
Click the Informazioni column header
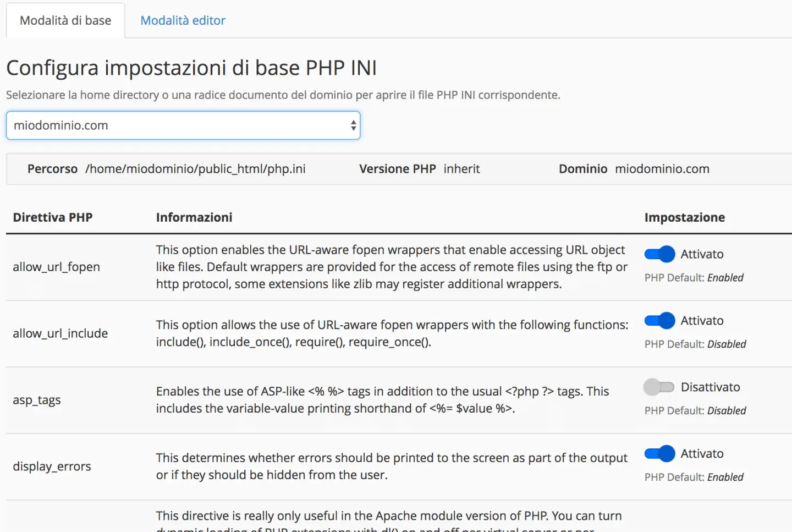[x=194, y=217]
